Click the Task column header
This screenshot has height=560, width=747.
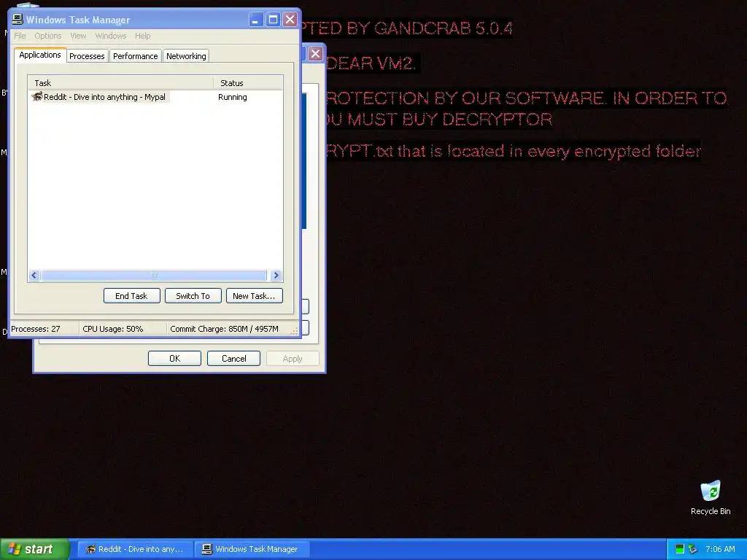[x=120, y=83]
